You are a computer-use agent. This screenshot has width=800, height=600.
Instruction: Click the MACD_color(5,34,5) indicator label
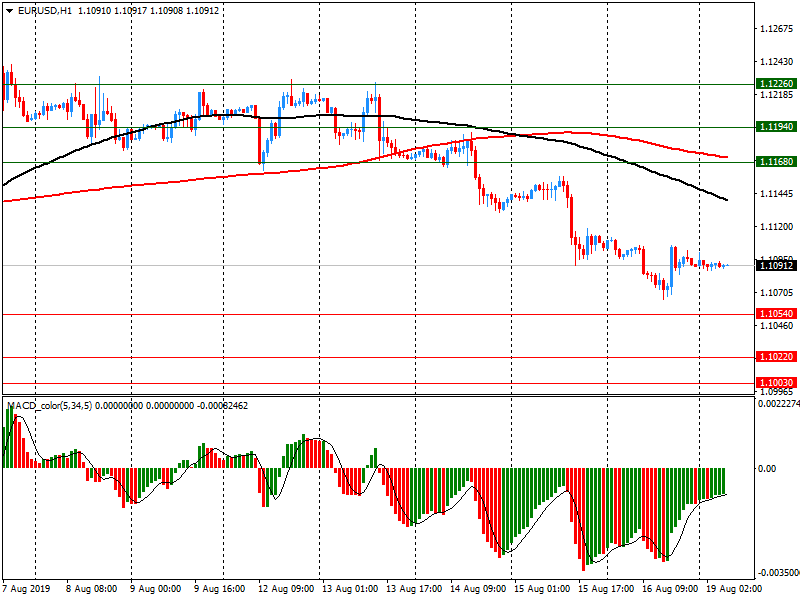pos(49,406)
